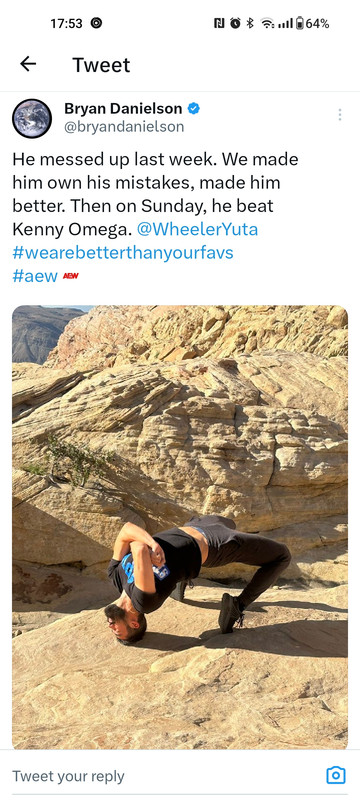This screenshot has width=360, height=800.
Task: Tap the NFC status icon
Action: click(x=220, y=23)
